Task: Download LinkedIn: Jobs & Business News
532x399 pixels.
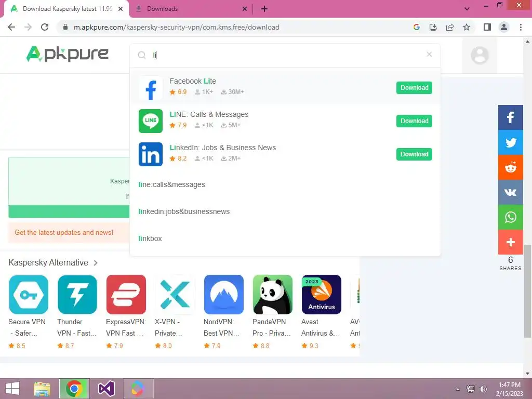Action: (414, 154)
